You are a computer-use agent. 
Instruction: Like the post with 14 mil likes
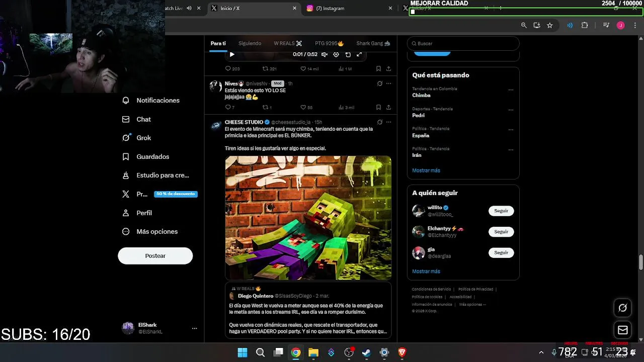pyautogui.click(x=309, y=68)
